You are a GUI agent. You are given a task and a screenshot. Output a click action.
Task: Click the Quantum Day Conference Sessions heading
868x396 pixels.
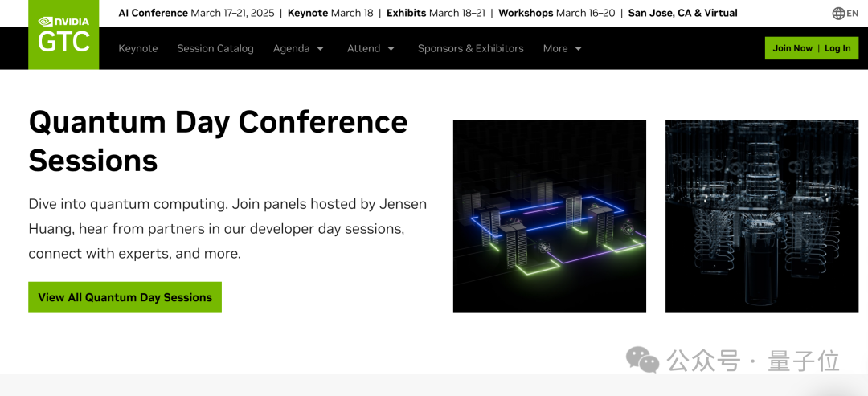(x=218, y=141)
